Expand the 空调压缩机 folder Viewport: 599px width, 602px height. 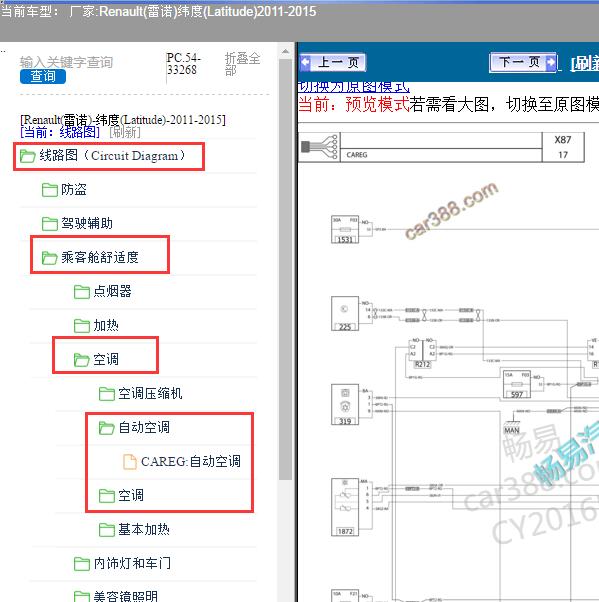tap(150, 394)
